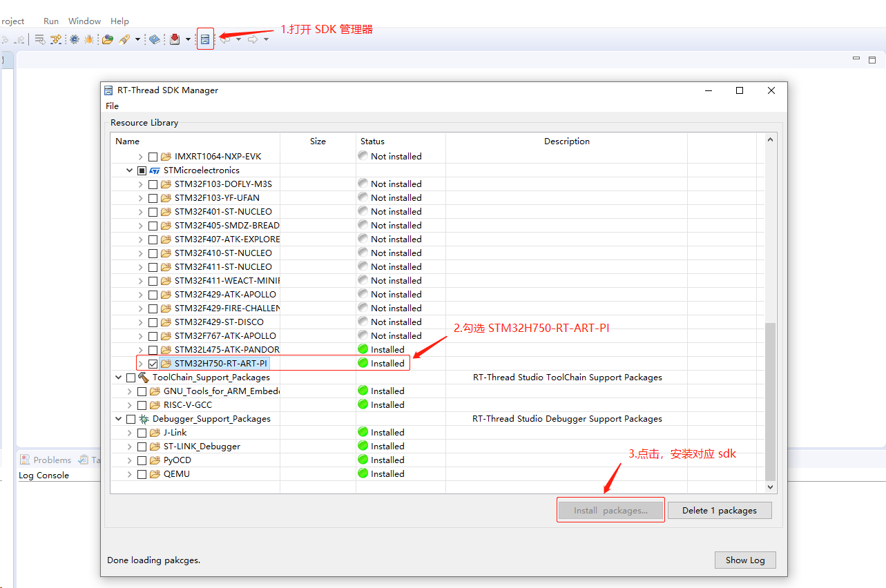Collapse the ToolChain_Support_Packages node
886x588 pixels.
tap(119, 378)
